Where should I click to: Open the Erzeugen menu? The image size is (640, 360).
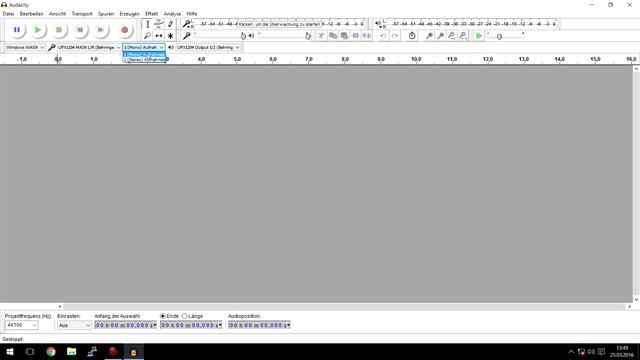point(129,13)
